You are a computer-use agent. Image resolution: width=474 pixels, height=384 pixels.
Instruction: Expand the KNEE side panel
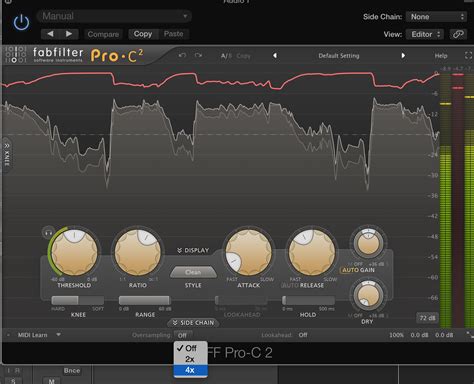(7, 155)
